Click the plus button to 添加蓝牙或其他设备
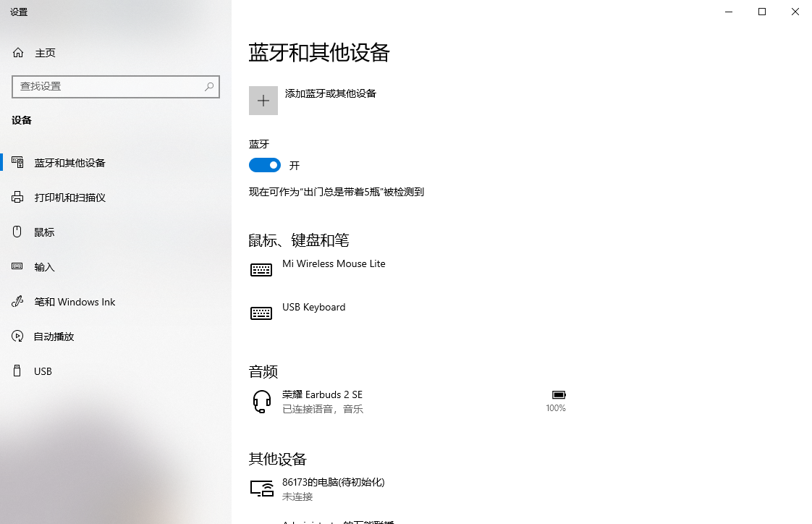Screen dimensions: 812x524 [x=263, y=100]
